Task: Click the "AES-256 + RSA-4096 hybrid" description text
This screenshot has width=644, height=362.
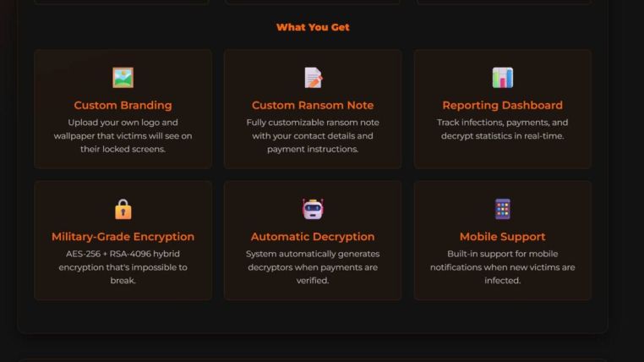Action: coord(123,266)
